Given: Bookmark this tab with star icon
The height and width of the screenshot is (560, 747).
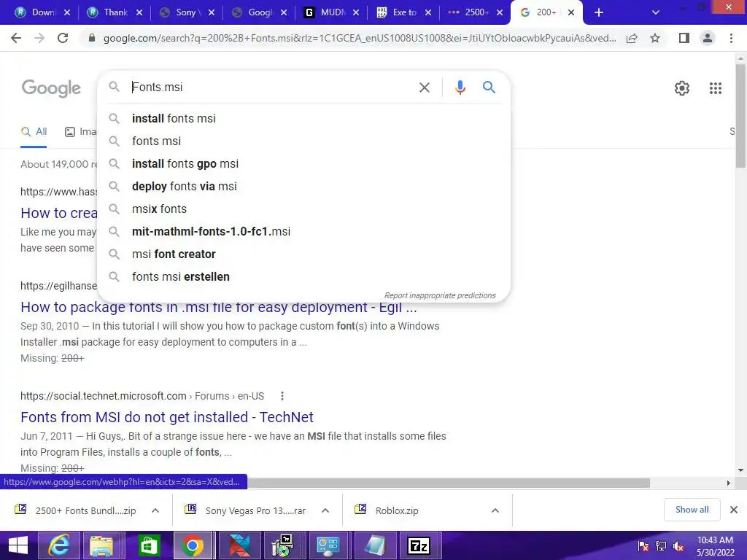Looking at the screenshot, I should [x=655, y=38].
